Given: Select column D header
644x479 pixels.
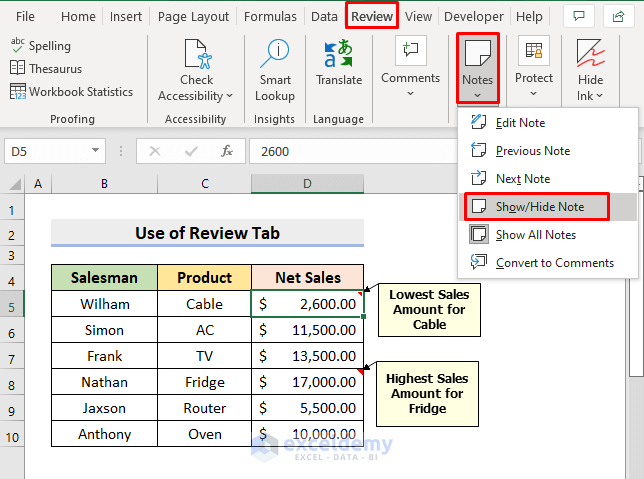Looking at the screenshot, I should pos(307,184).
